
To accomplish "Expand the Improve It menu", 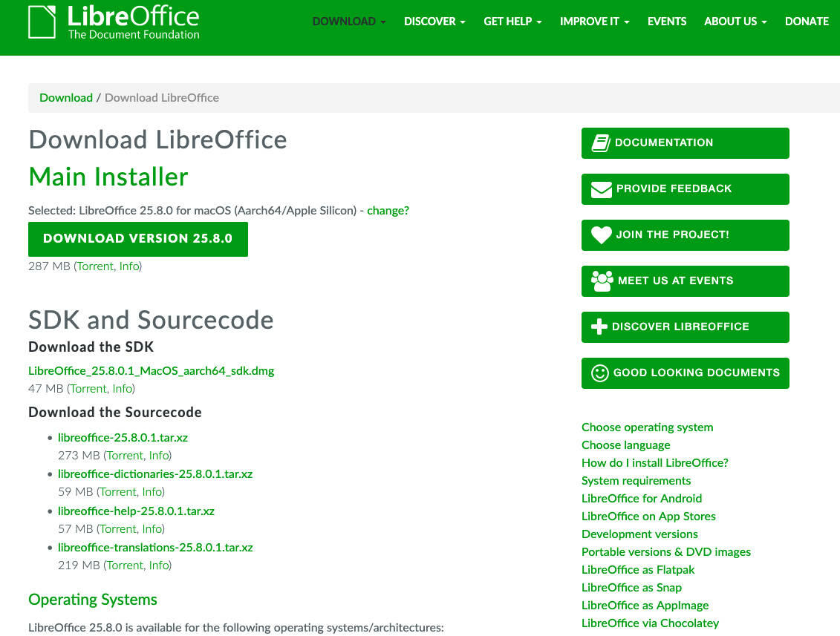I will tap(595, 22).
